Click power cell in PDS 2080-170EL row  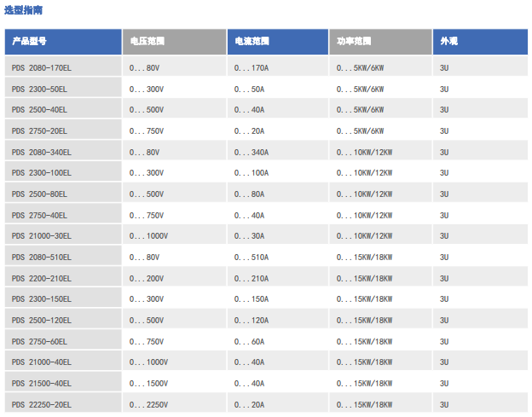[380, 68]
